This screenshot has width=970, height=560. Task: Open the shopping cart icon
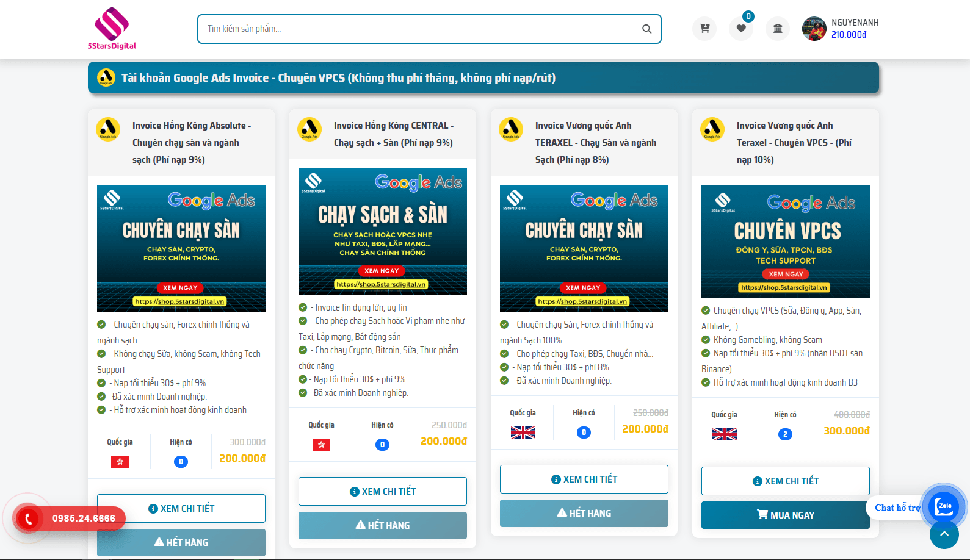[x=704, y=28]
